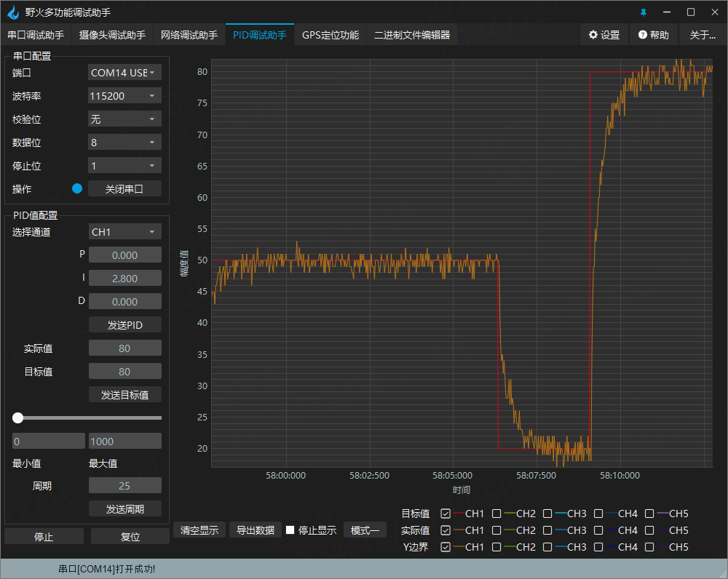Click the 周期 field showing 25
728x579 pixels.
pos(125,485)
